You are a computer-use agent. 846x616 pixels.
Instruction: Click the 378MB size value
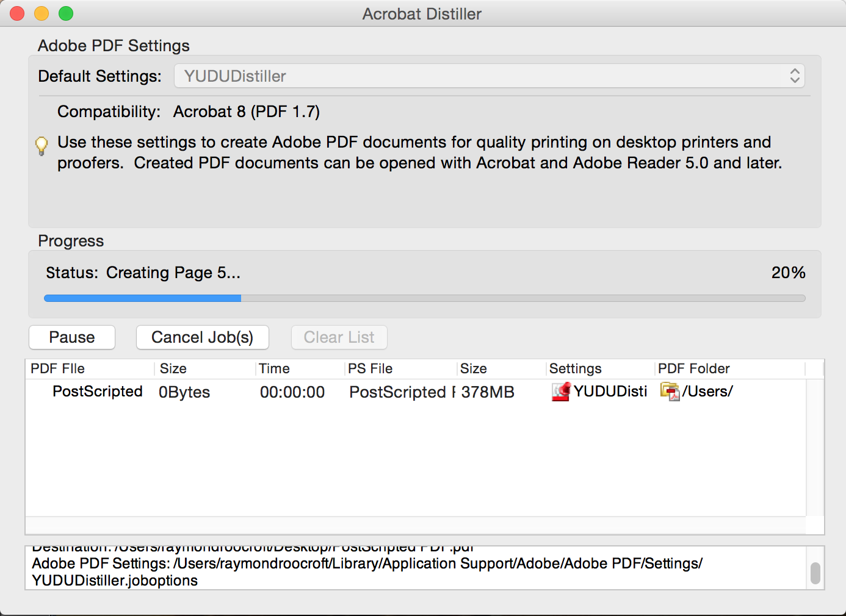pyautogui.click(x=488, y=392)
